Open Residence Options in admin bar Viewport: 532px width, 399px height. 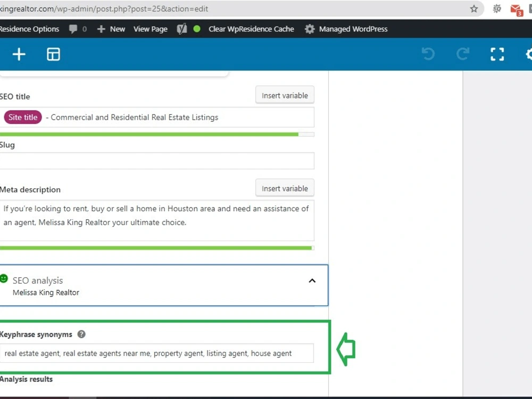(29, 29)
